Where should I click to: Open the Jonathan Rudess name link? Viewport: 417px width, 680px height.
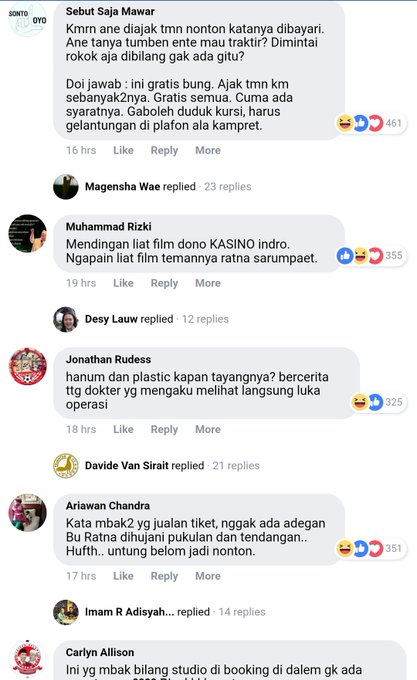(108, 359)
